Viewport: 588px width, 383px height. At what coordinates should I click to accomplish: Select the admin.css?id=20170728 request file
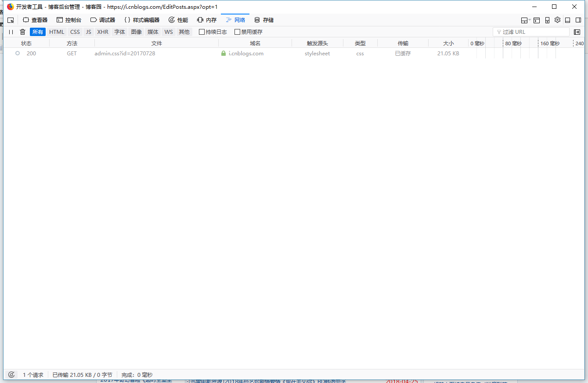[125, 53]
